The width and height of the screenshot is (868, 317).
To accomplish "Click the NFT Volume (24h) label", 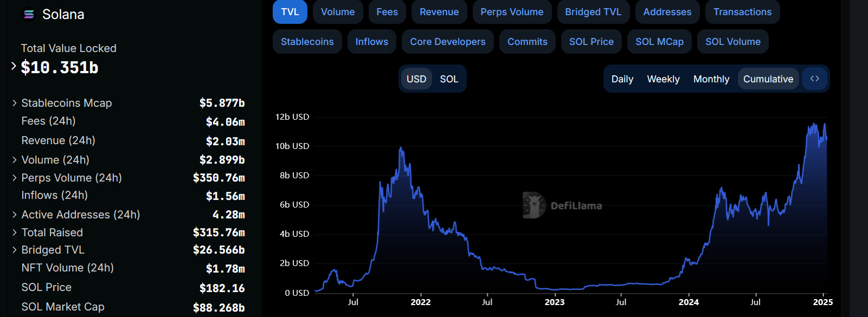I will click(68, 268).
